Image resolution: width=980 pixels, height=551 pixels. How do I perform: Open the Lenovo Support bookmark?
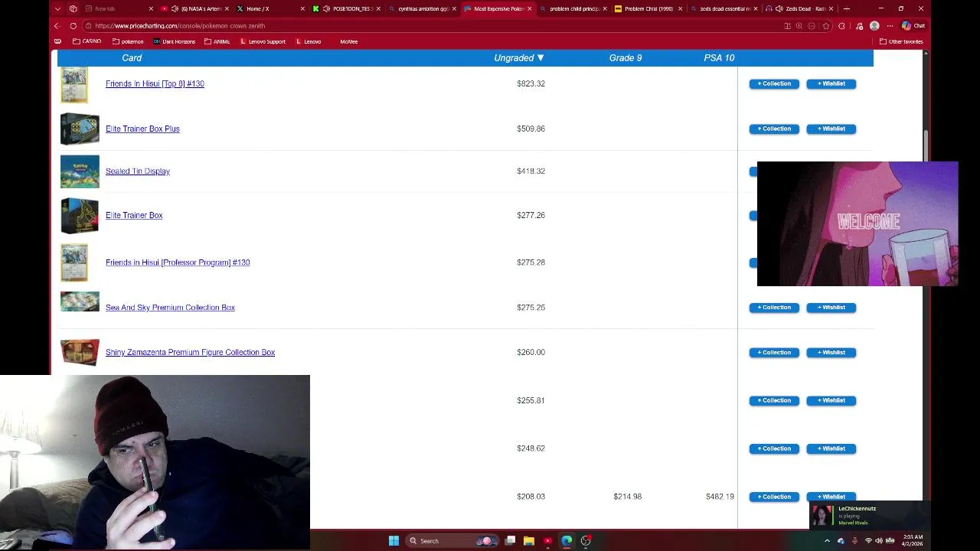tap(263, 41)
